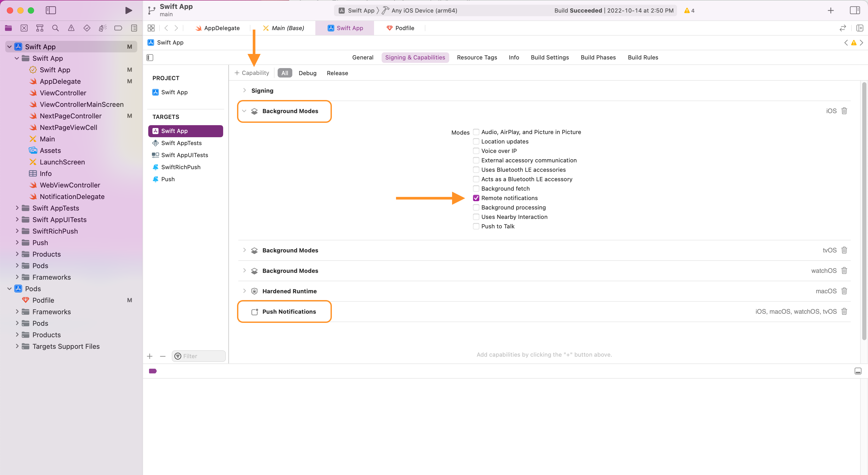The height and width of the screenshot is (475, 868).
Task: Click the + Capability button
Action: (x=252, y=73)
